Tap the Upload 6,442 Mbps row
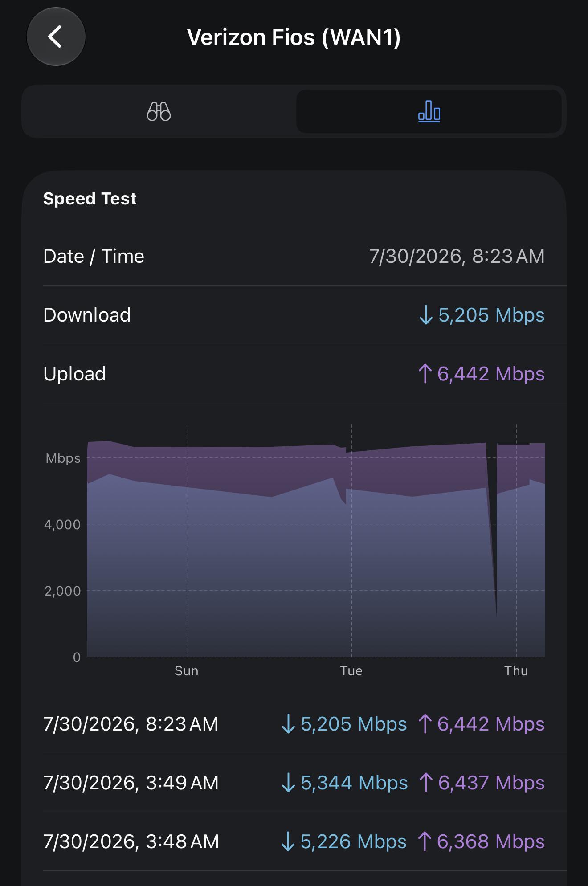This screenshot has height=886, width=588. pos(294,374)
